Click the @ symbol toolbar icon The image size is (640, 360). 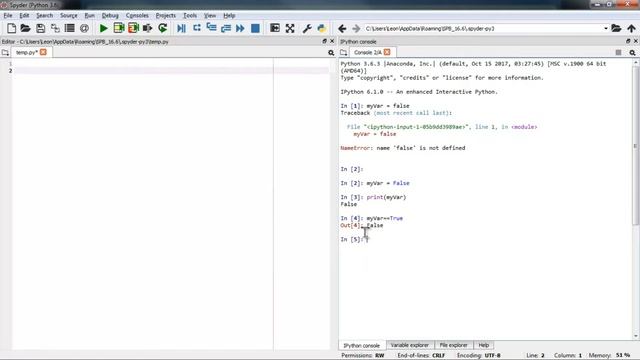(x=84, y=28)
